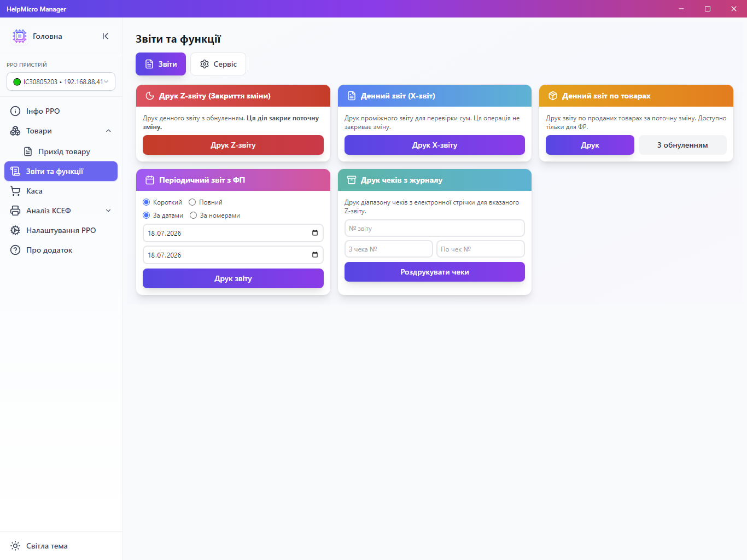This screenshot has width=747, height=560.
Task: Open Про додаток in the sidebar
Action: pyautogui.click(x=61, y=250)
